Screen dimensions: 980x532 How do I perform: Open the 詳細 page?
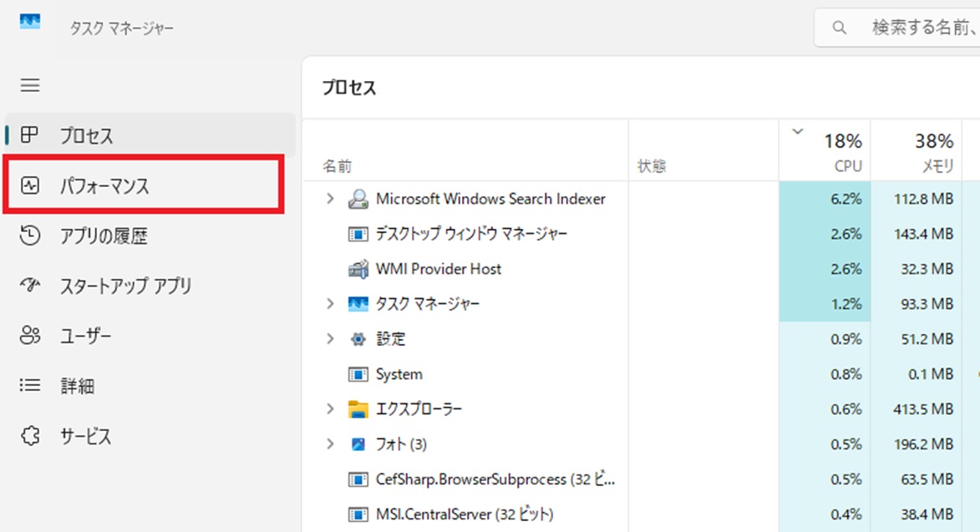[x=150, y=385]
